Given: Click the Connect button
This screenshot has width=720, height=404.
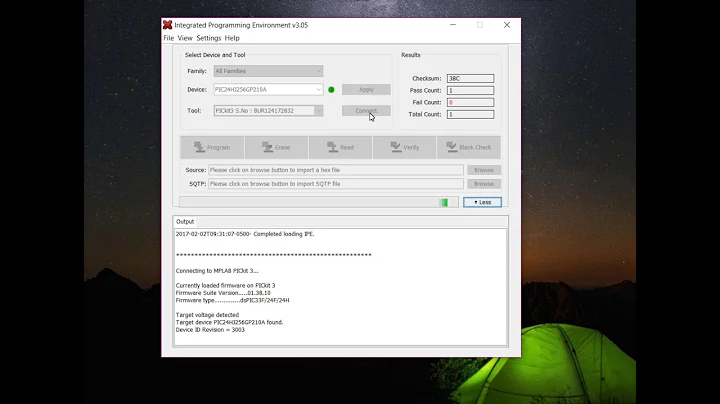Looking at the screenshot, I should coord(366,111).
